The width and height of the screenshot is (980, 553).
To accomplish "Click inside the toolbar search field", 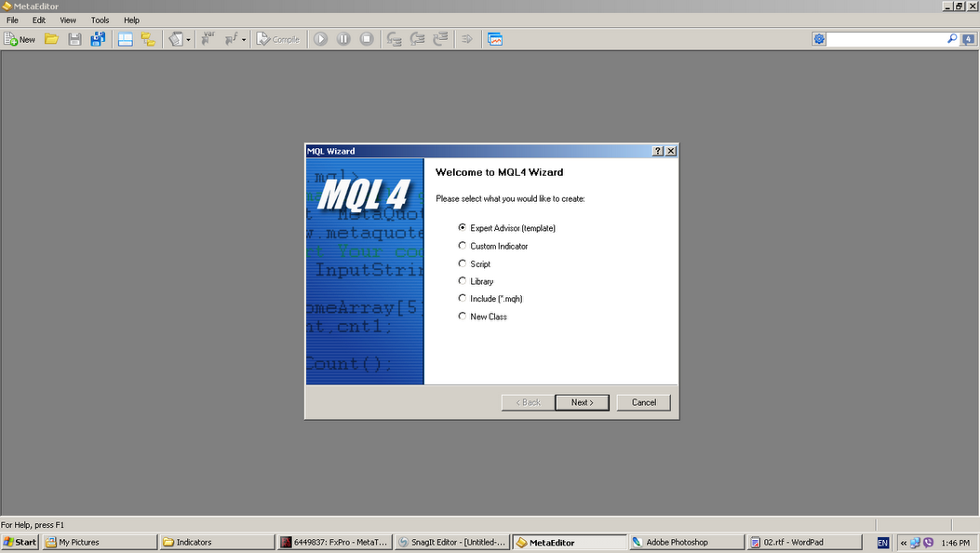I will pos(886,39).
